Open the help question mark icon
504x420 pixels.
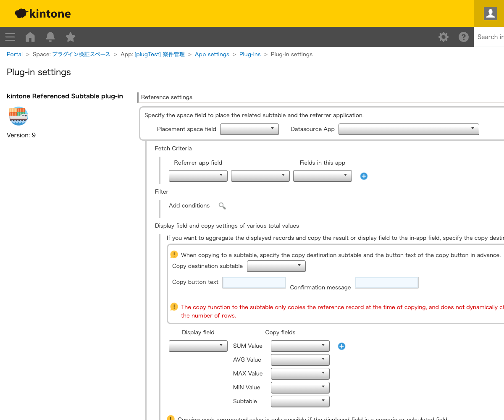(464, 37)
